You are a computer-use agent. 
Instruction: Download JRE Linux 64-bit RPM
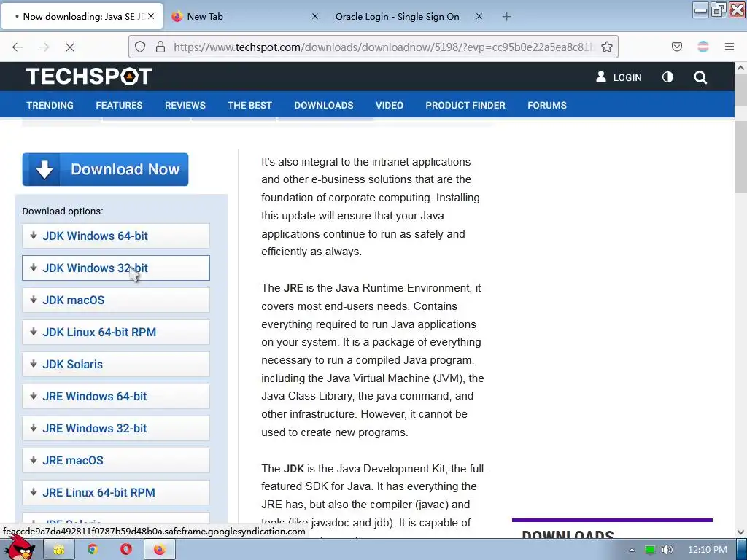click(x=116, y=492)
